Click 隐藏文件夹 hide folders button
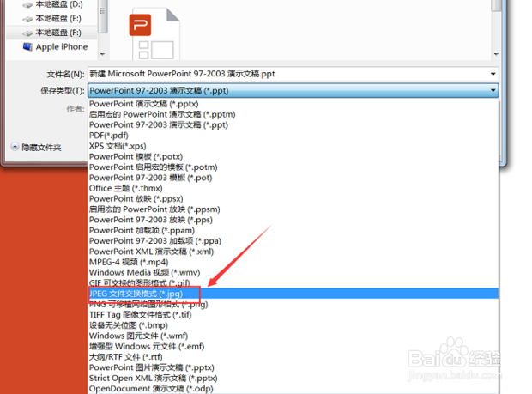Screen dimensions: 532x394 tap(41, 148)
